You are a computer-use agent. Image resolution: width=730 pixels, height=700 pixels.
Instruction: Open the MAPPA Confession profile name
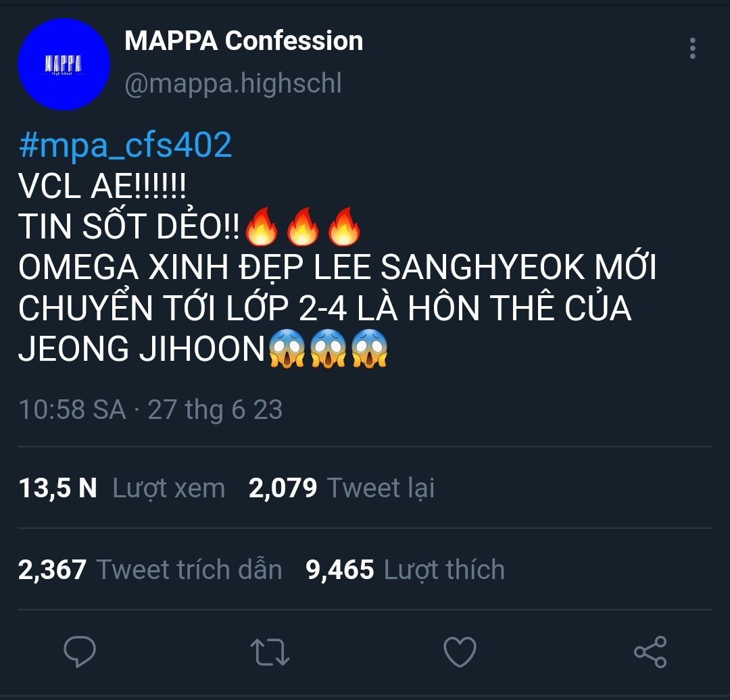tap(244, 41)
